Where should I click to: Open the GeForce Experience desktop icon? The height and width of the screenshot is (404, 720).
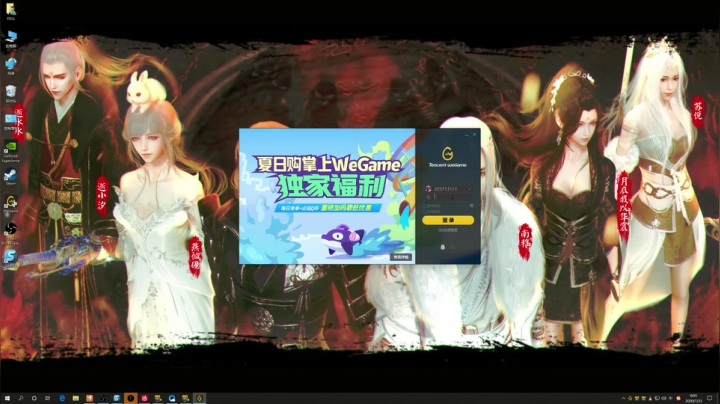pyautogui.click(x=11, y=151)
